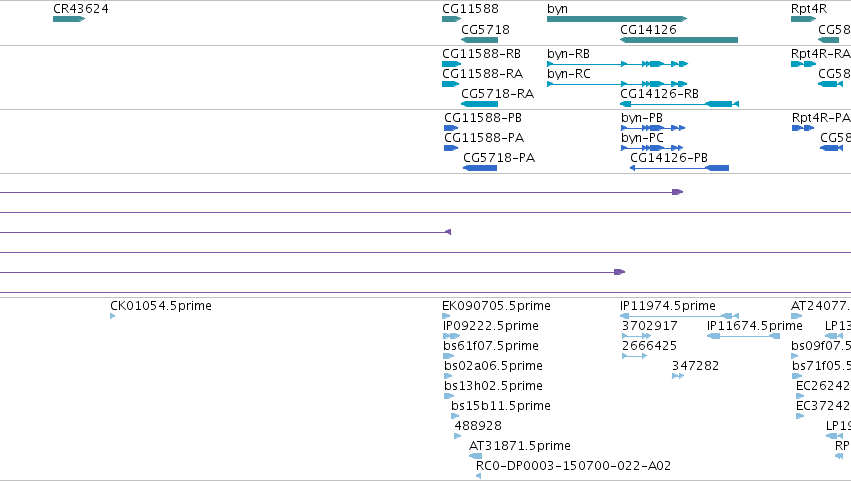Click the 3702917 feature label
This screenshot has height=481, width=851.
[650, 326]
